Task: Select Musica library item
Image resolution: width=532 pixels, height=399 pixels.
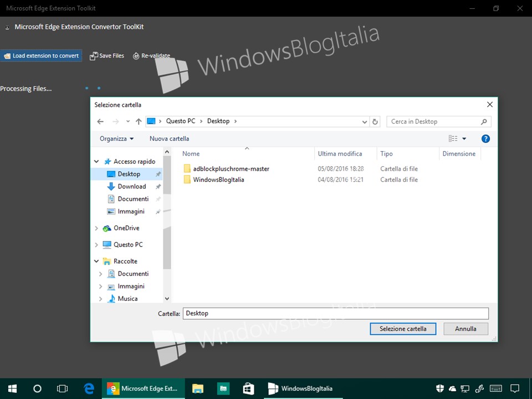Action: tap(127, 299)
